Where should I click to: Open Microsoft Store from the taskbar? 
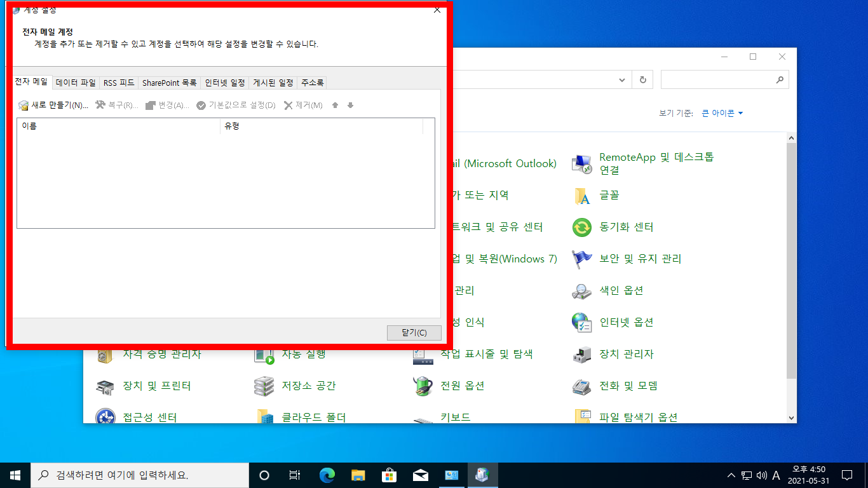coord(389,475)
